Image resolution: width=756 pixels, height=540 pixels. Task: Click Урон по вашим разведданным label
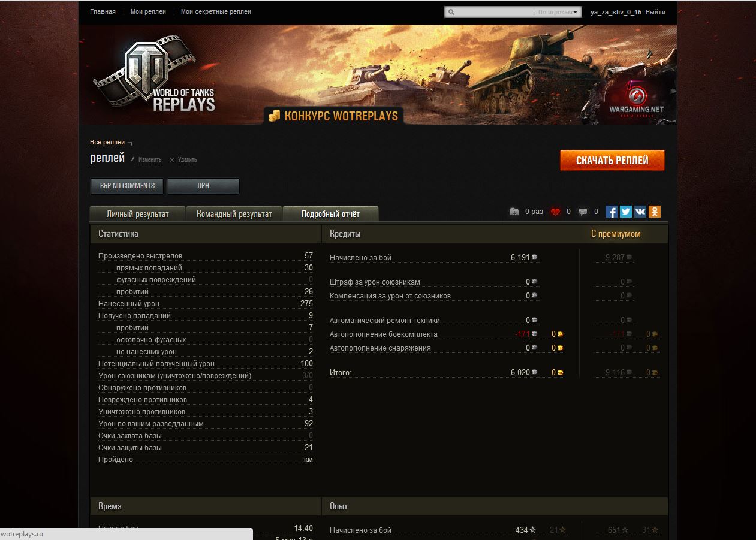click(x=151, y=424)
